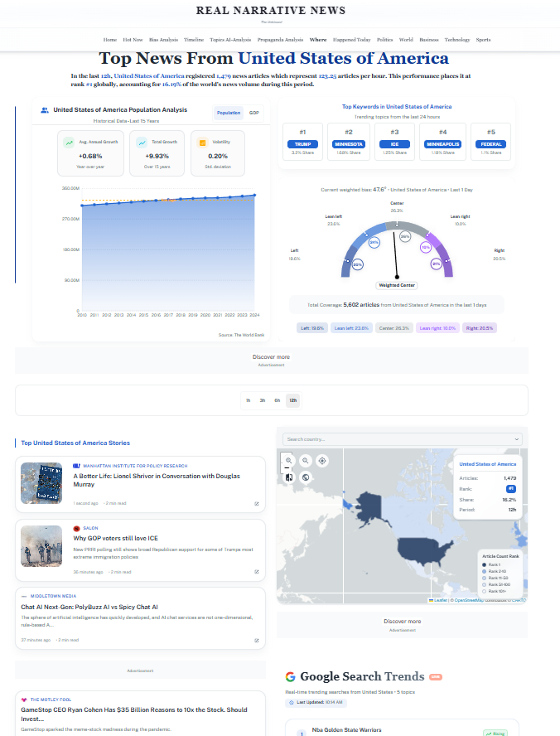Click the people icon beside Population Analysis

pyautogui.click(x=45, y=110)
